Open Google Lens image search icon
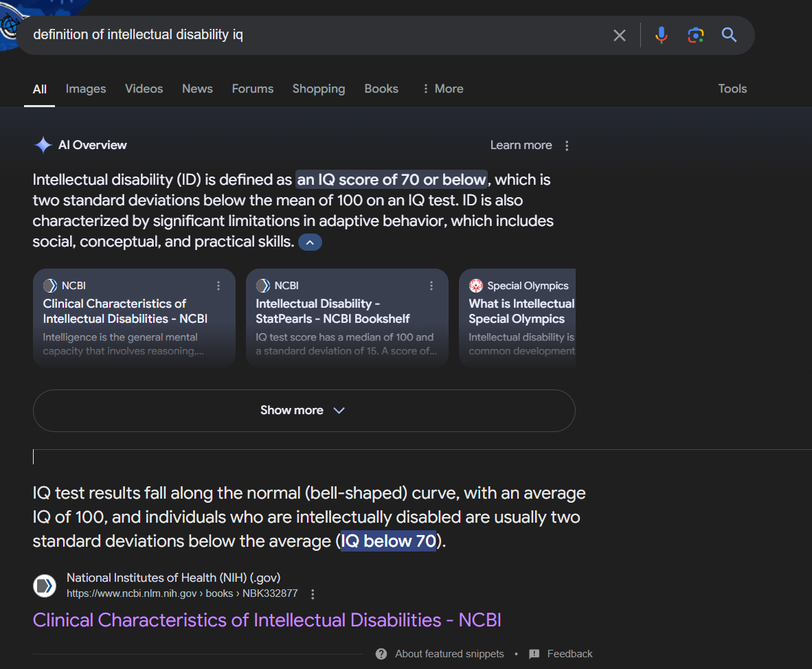 (695, 35)
